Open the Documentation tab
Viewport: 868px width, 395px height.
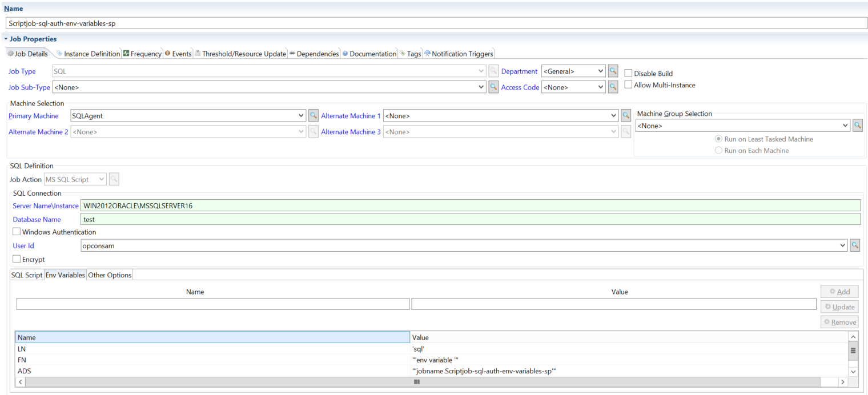[369, 54]
